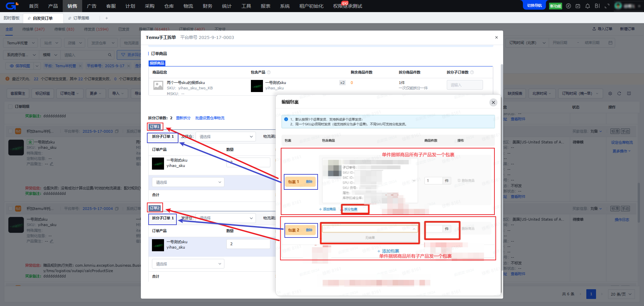Click the 拆分包裹 link in 包裹 1
Screen dimensions: 644x306
coord(351,209)
